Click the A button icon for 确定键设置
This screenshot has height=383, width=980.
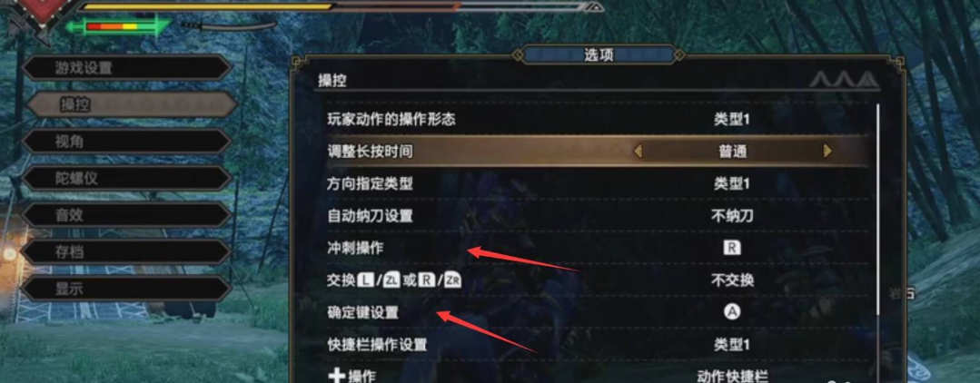coord(731,312)
